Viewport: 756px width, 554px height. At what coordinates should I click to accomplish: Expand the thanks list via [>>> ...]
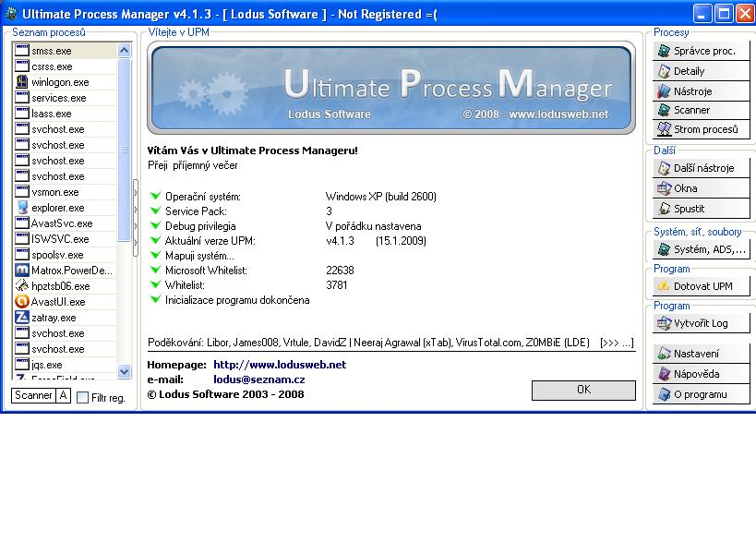[617, 343]
